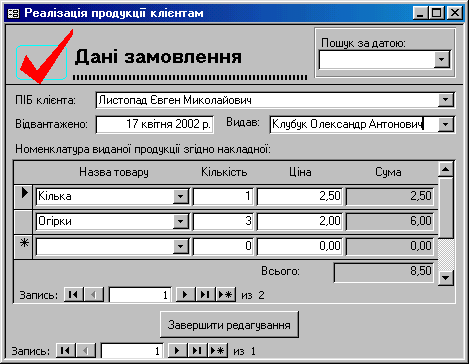
Task: Select the Кілька row selector
Action: [x=23, y=196]
